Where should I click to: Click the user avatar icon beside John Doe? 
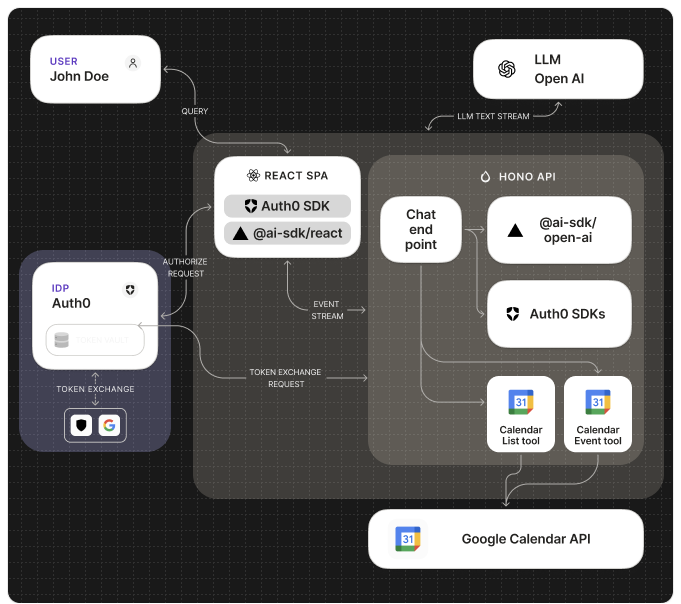133,63
